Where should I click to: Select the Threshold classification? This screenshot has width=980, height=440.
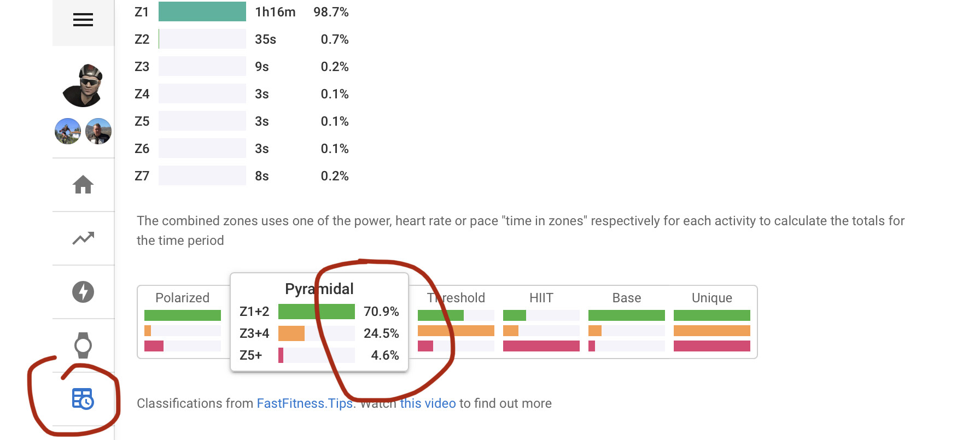[x=456, y=322]
